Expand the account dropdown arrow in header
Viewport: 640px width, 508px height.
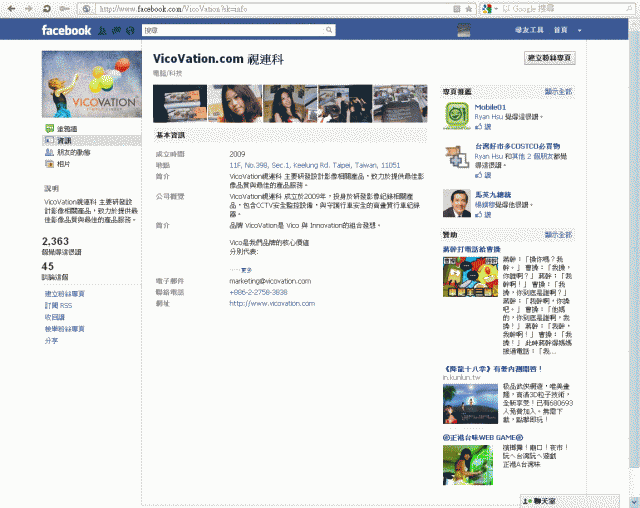[579, 30]
